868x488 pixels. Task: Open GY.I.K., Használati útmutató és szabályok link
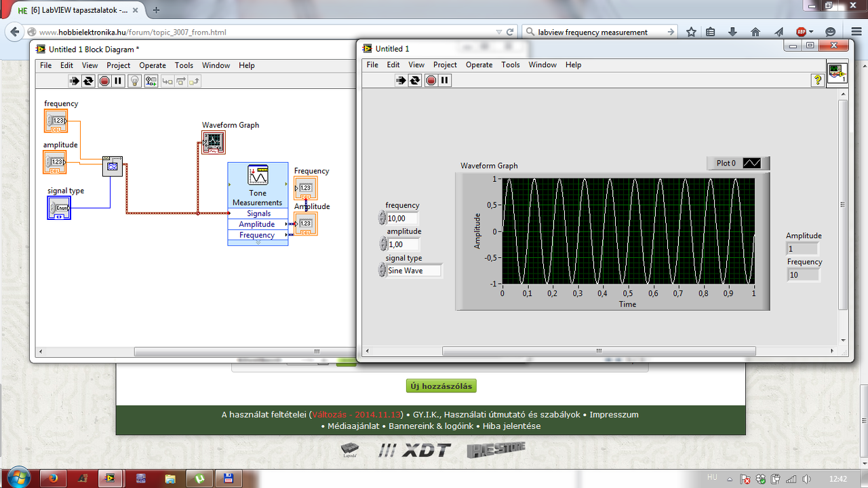coord(496,415)
